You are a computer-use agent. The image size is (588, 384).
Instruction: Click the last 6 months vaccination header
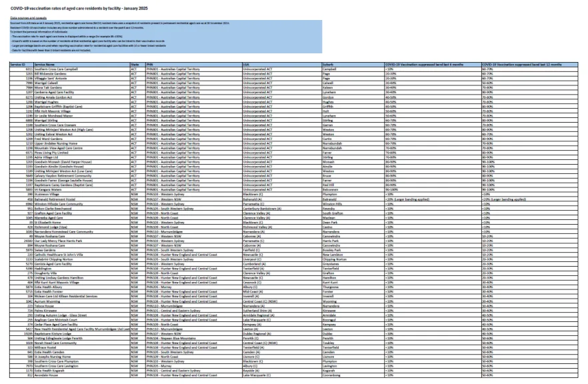(433, 65)
